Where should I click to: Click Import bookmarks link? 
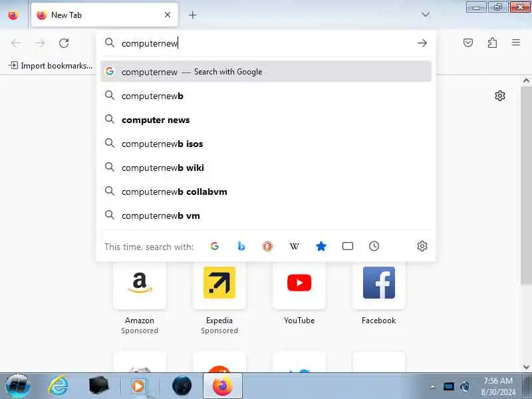pyautogui.click(x=51, y=65)
